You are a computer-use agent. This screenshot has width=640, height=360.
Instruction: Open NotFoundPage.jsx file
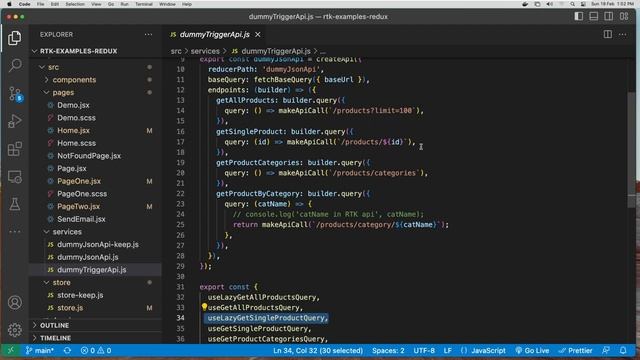pos(89,156)
